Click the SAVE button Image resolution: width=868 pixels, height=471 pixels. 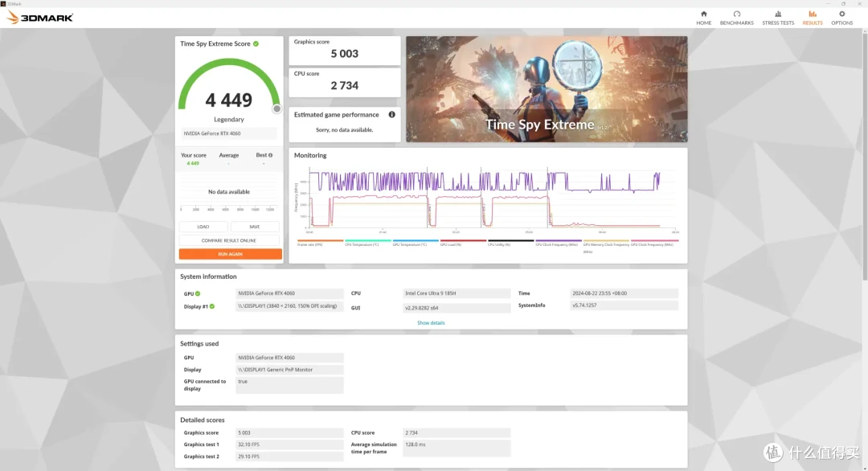coord(255,227)
